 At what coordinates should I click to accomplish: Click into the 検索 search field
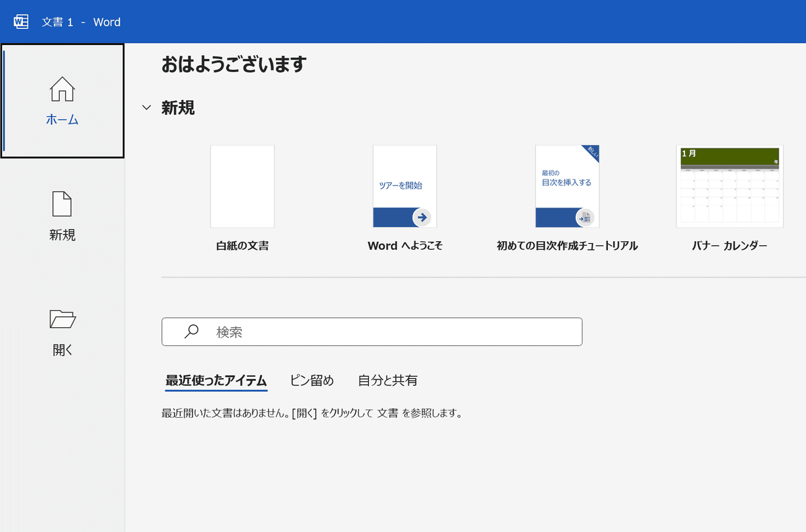[372, 332]
